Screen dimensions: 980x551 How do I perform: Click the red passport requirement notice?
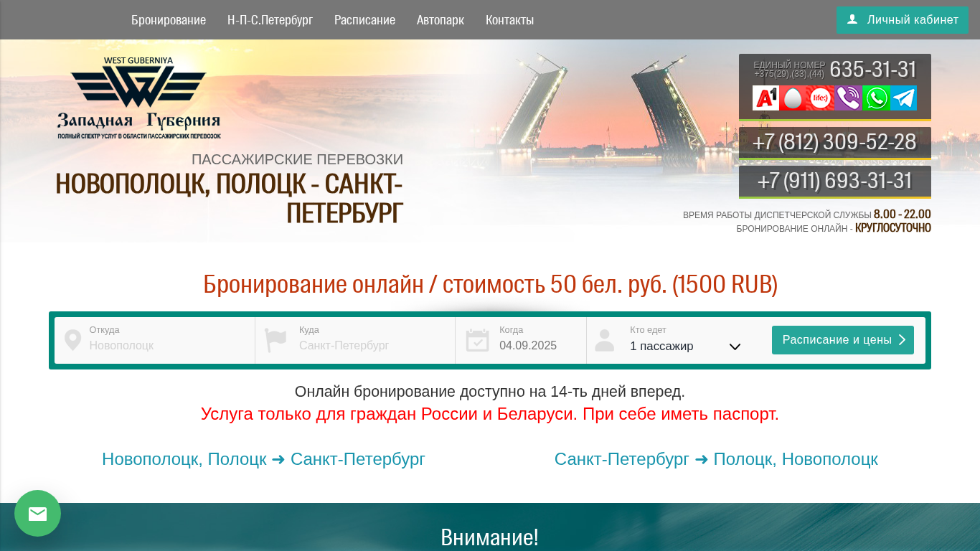pyautogui.click(x=490, y=414)
